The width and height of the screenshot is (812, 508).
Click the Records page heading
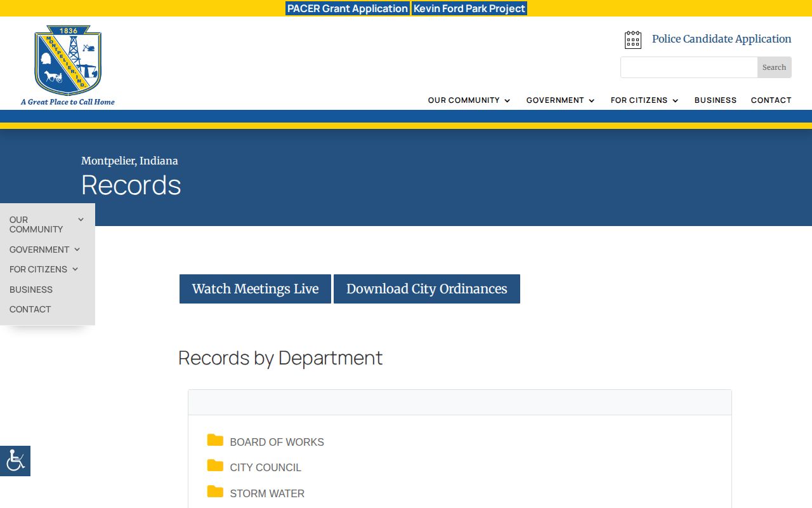131,185
